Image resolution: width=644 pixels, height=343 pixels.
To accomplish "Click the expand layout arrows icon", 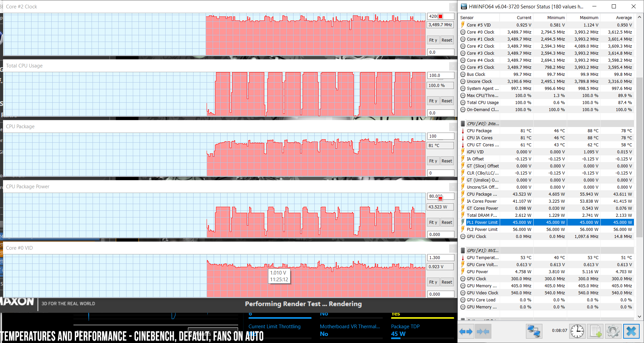I will (x=466, y=332).
